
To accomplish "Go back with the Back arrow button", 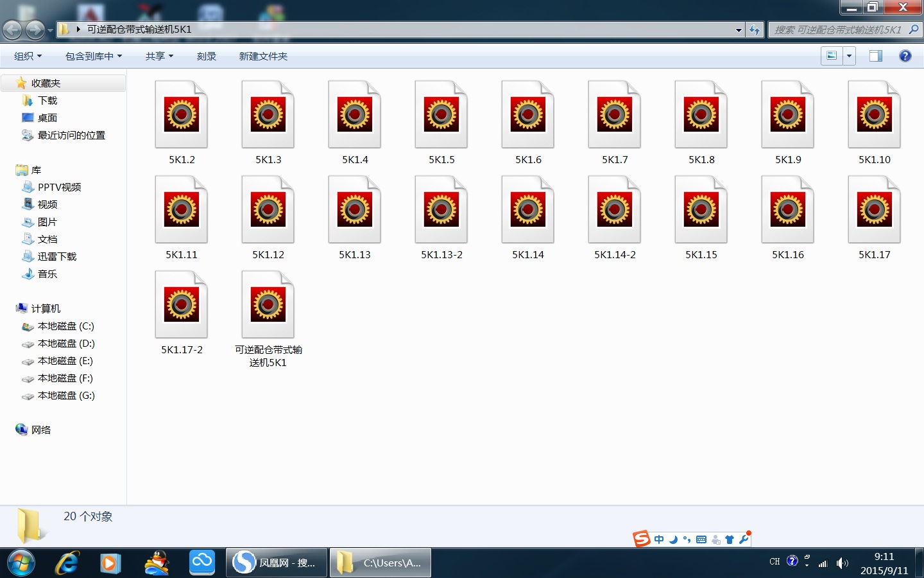I will (13, 30).
